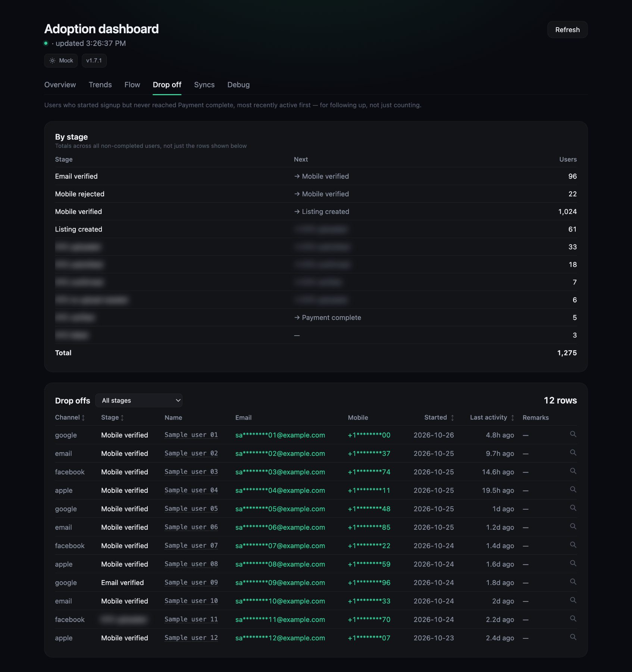Click the 2026-10-26 started date
Viewport: 632px width, 672px height.
pos(434,435)
